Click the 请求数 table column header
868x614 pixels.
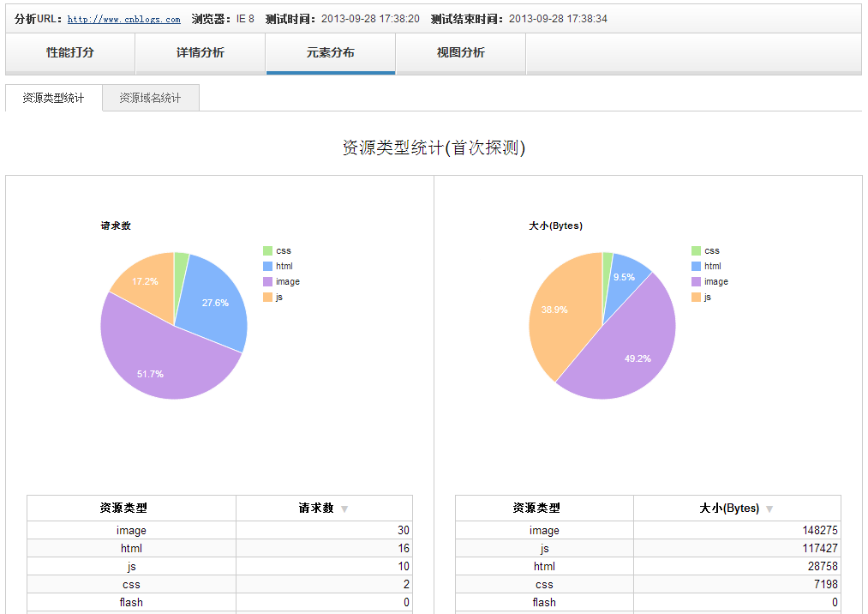pyautogui.click(x=324, y=509)
